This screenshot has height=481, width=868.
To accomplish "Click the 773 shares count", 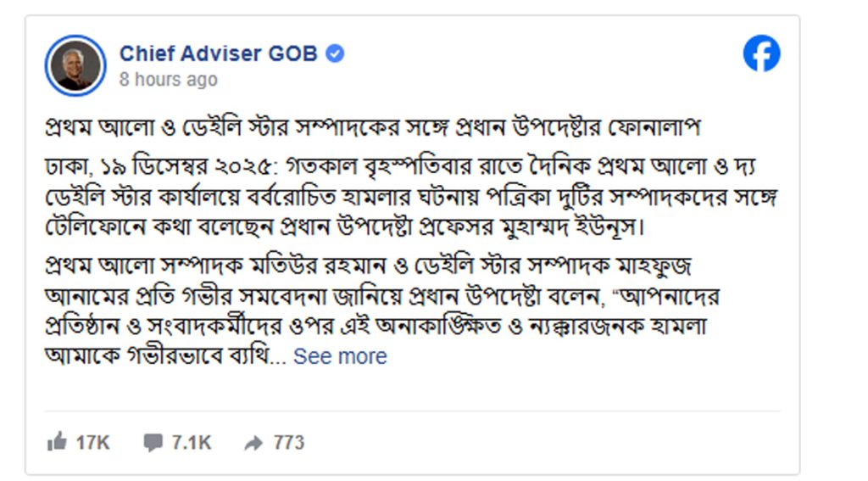I will coord(288,442).
